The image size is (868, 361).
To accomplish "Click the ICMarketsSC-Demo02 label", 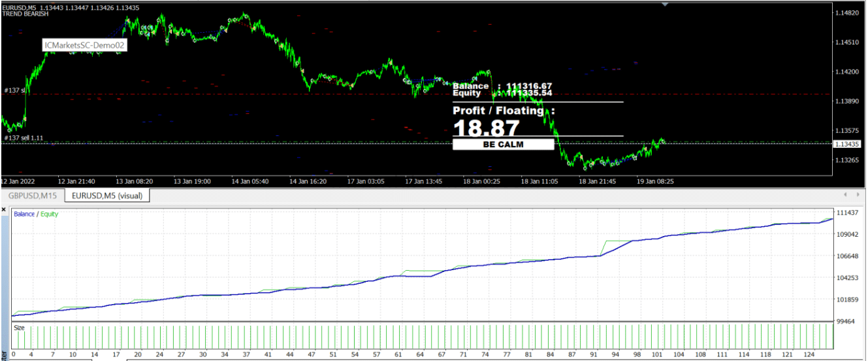I will pos(84,45).
